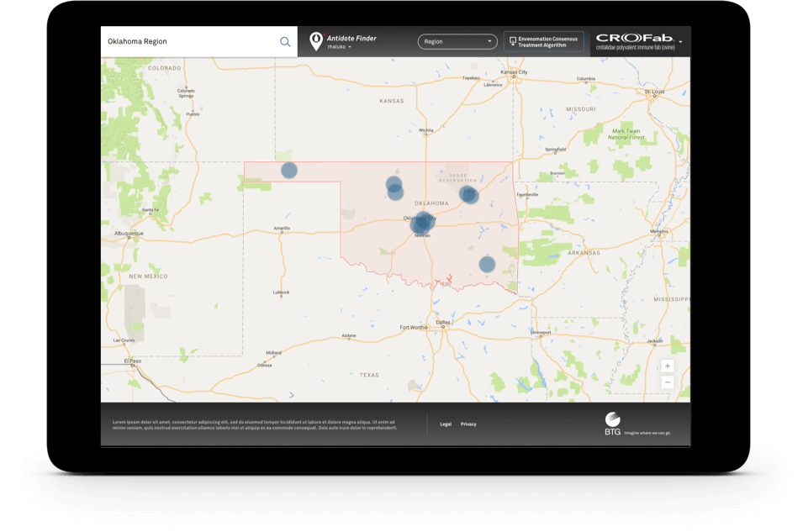Click the Amarillo city label
The width and height of the screenshot is (803, 532).
coord(282,229)
